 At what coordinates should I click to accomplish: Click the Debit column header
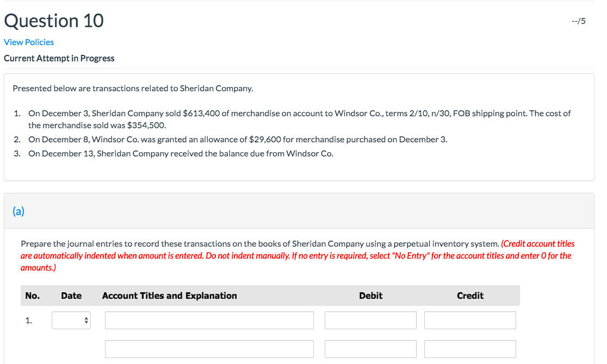[370, 296]
